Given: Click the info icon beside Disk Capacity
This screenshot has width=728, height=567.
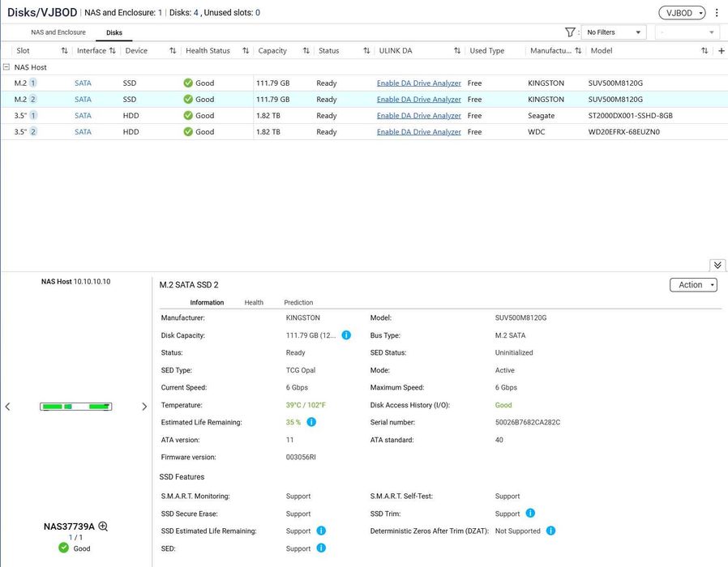Looking at the screenshot, I should tap(346, 335).
